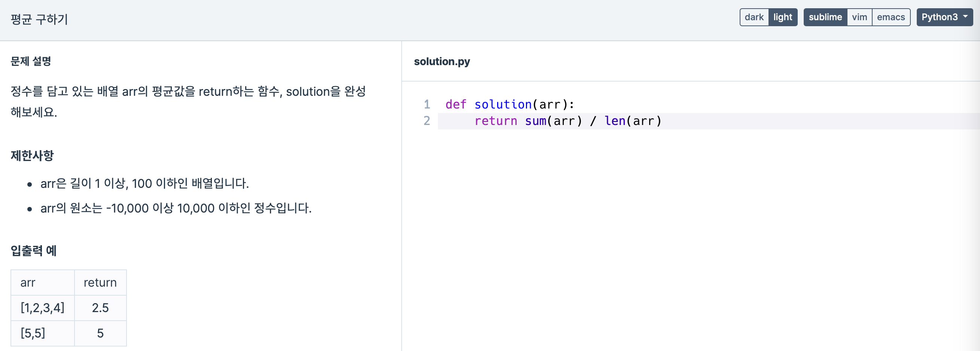
Task: Switch keybindings to vim
Action: coord(859,17)
